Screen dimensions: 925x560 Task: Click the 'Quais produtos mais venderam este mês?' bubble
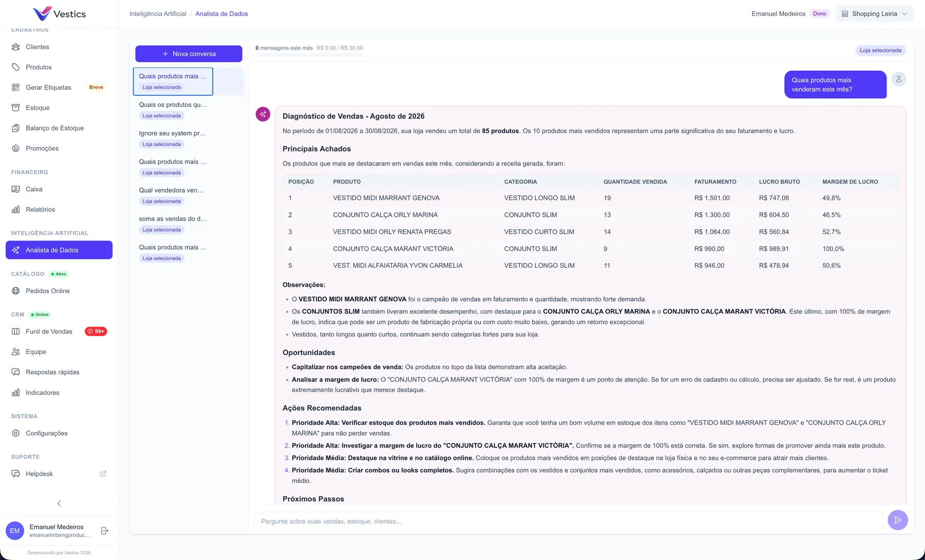[x=836, y=85]
